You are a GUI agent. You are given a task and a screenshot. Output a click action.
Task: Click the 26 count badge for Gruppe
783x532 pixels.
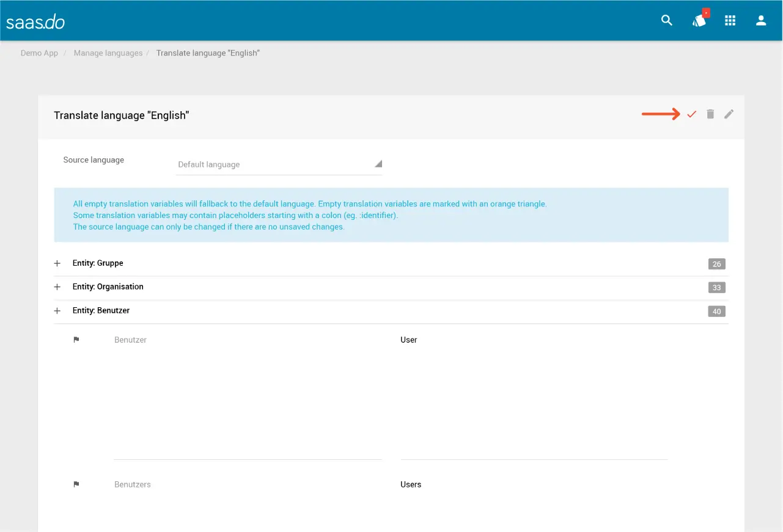716,264
